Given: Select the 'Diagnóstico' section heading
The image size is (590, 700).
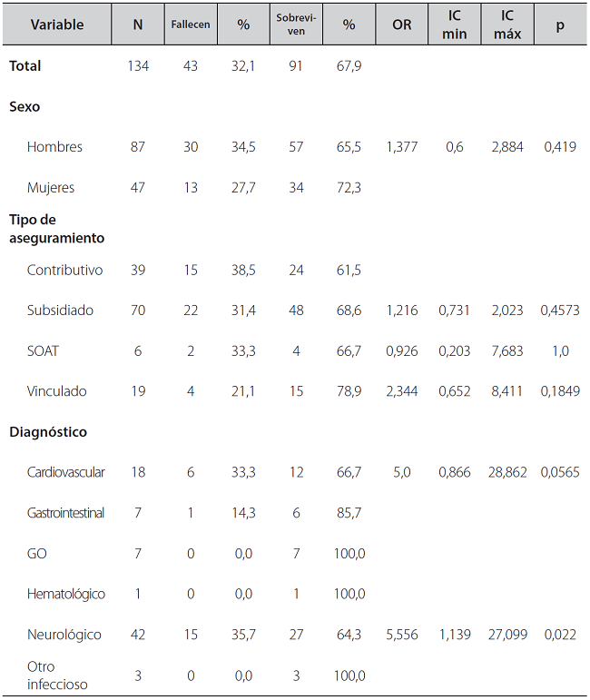Looking at the screenshot, I should pos(48,432).
